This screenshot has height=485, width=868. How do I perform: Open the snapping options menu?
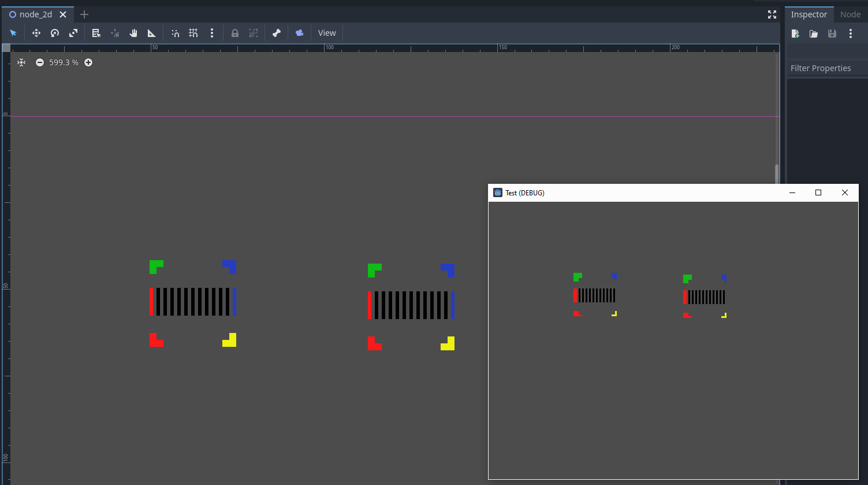[212, 33]
